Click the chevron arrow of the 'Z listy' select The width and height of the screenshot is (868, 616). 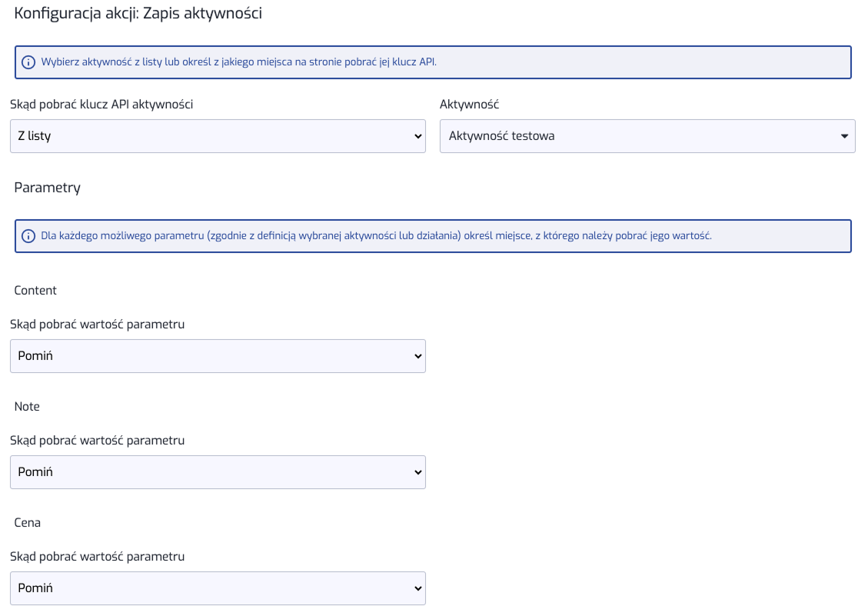pos(418,136)
